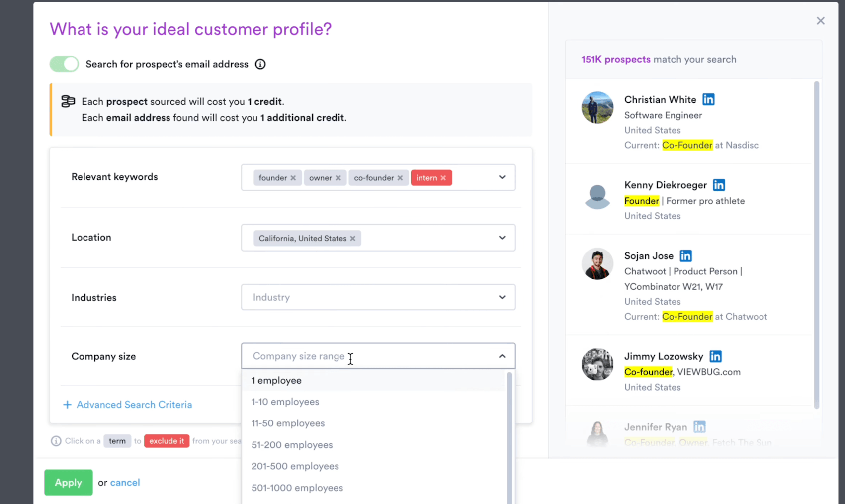The width and height of the screenshot is (845, 504).
Task: Open Christian White's LinkedIn profile icon
Action: [x=708, y=99]
